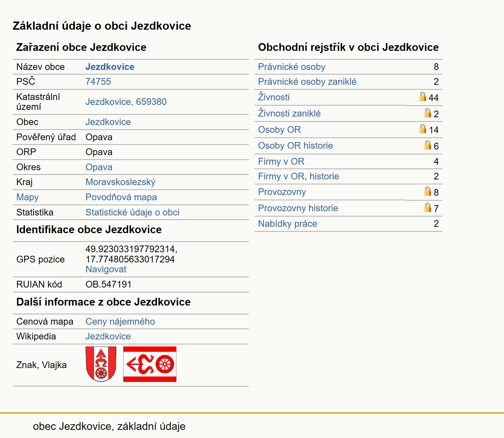Click count 14 for Osoby OR
Viewport: 504px width, 438px height.
[434, 130]
